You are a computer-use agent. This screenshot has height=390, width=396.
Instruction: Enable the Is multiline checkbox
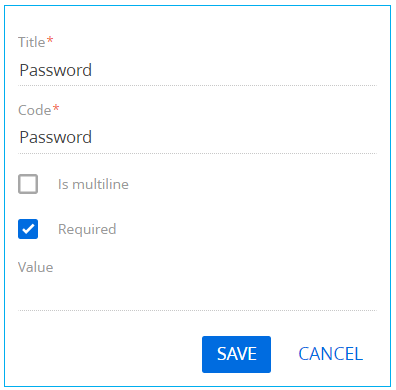pos(28,184)
